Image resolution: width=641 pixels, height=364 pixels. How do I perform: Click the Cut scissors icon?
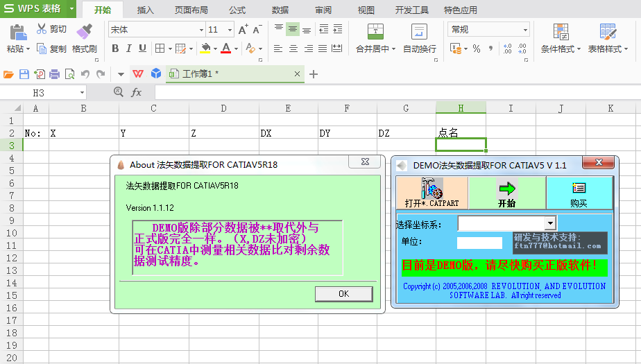42,28
